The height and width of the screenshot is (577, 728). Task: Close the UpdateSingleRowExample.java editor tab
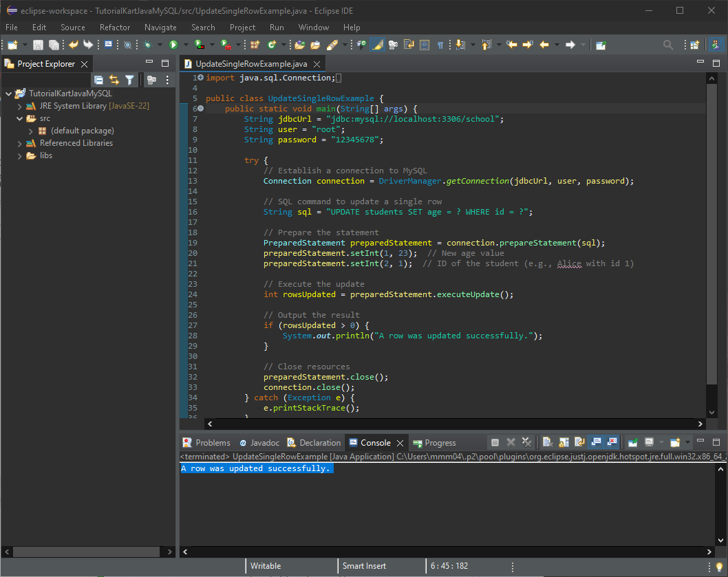click(x=317, y=64)
